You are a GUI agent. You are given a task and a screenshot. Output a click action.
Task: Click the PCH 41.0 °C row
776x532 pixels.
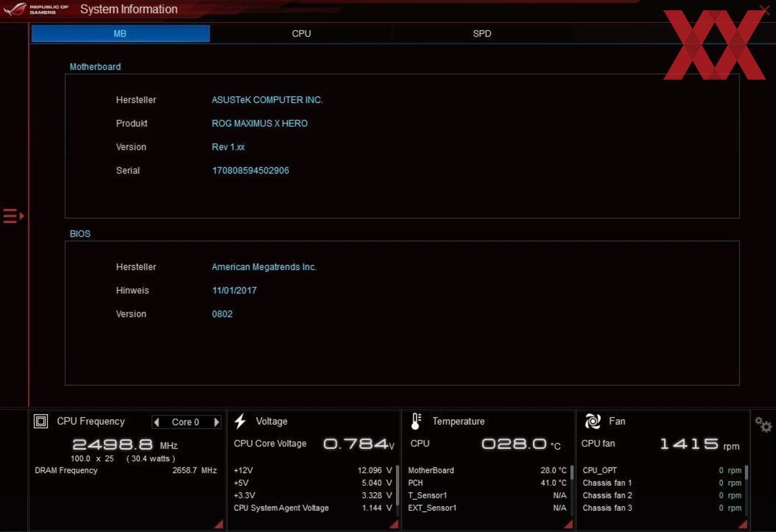487,483
